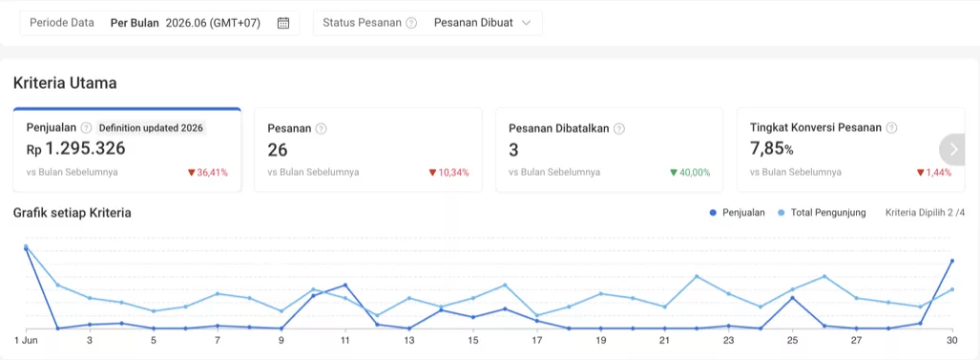
Task: Click the Kriteria Utama heading
Action: (65, 83)
